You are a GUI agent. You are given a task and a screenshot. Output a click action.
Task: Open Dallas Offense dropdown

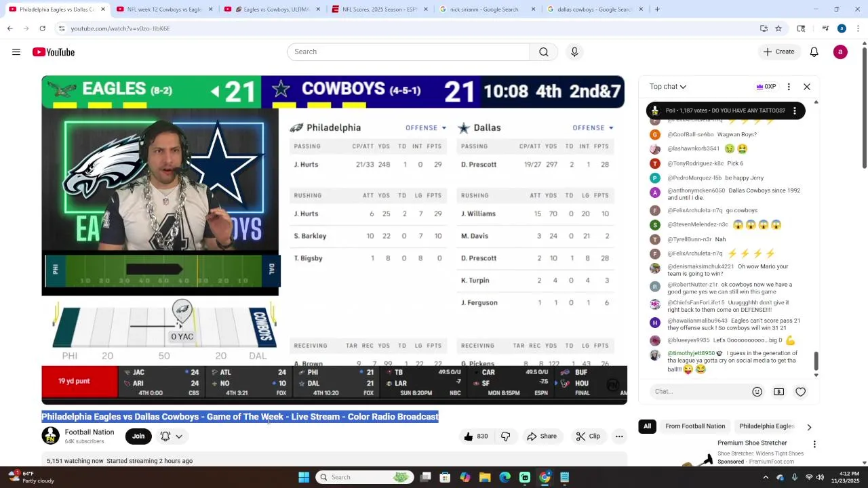pos(593,128)
